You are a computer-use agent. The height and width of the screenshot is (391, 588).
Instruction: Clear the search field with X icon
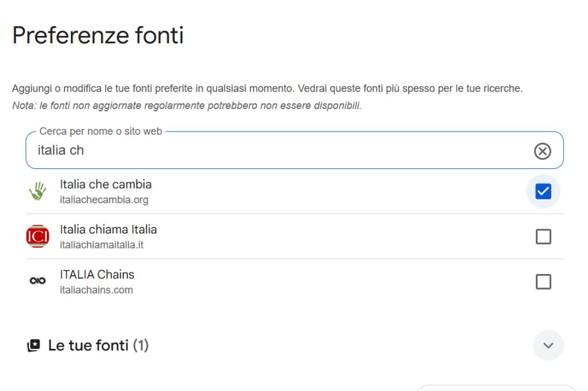(x=542, y=151)
